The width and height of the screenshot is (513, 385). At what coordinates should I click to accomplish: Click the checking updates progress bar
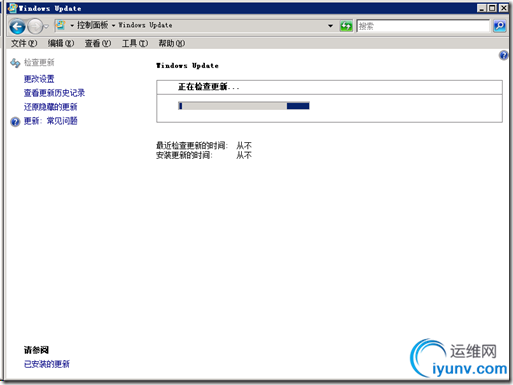[x=244, y=106]
